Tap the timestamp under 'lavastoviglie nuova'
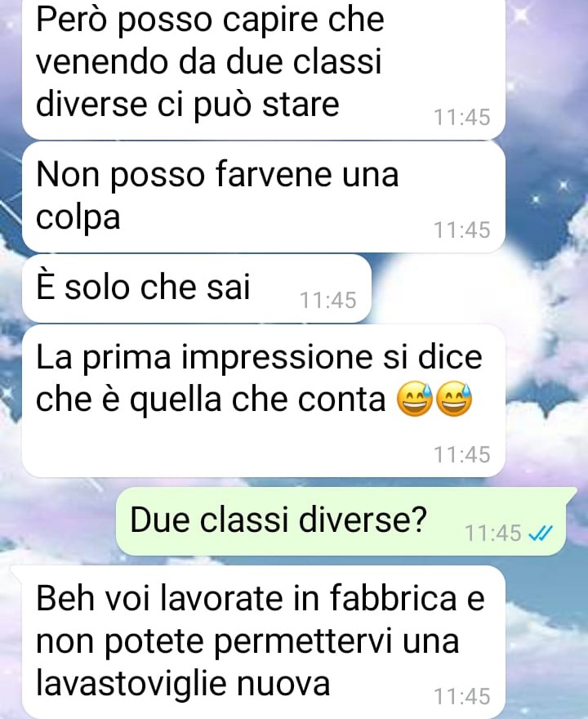 pos(462,696)
